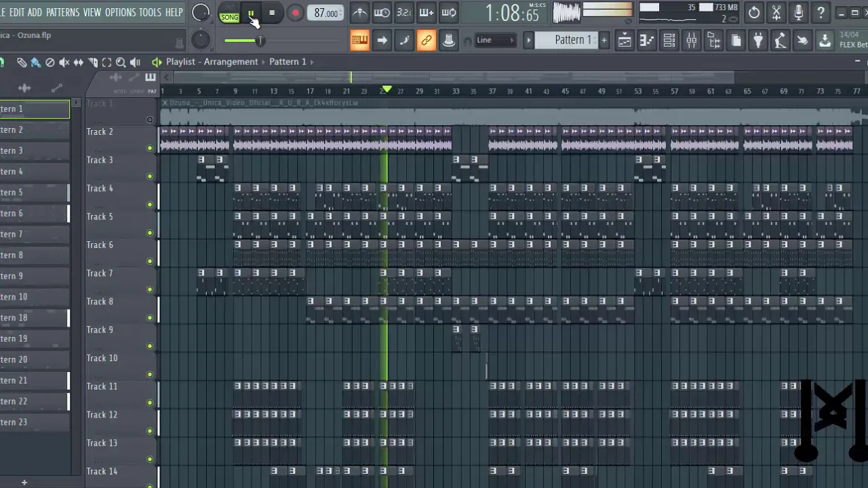This screenshot has width=868, height=488.
Task: Mute Track 11 with its green dot
Action: [150, 403]
